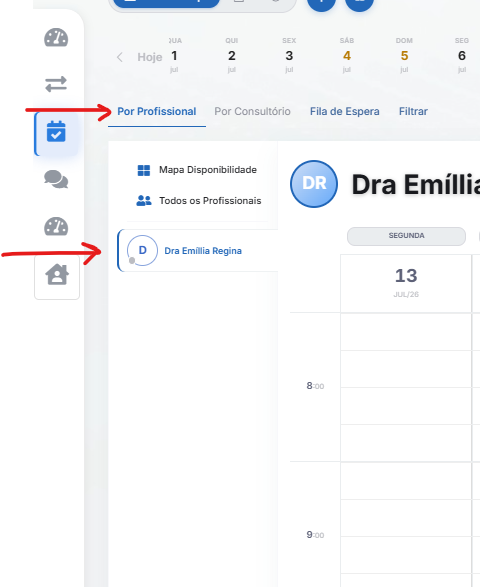Select Sunday 5 jul in date strip
This screenshot has height=587, width=480.
(404, 55)
